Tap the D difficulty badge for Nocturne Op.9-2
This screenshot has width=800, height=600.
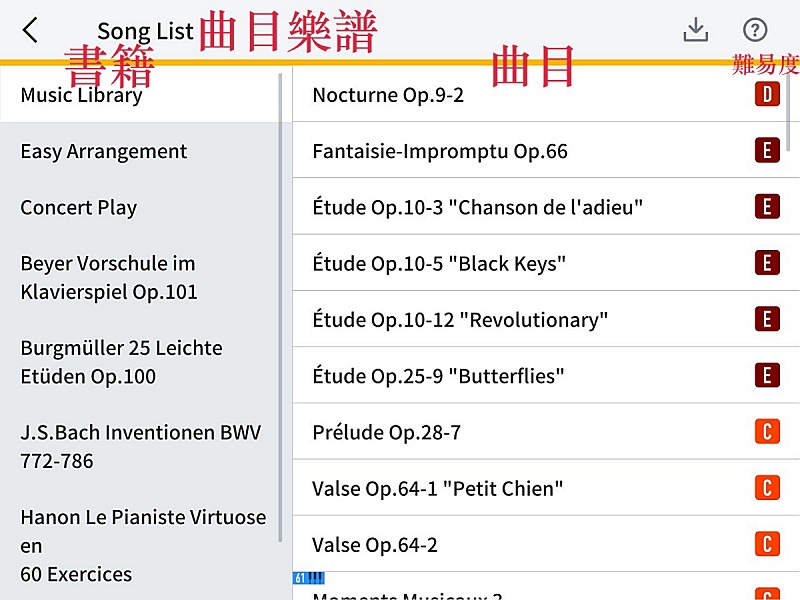[x=766, y=95]
